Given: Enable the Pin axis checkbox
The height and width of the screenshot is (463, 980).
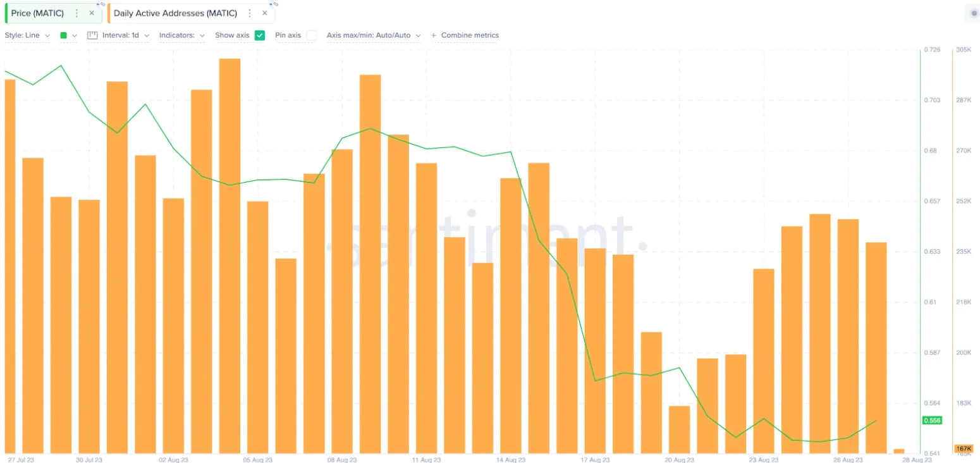Looking at the screenshot, I should [311, 35].
